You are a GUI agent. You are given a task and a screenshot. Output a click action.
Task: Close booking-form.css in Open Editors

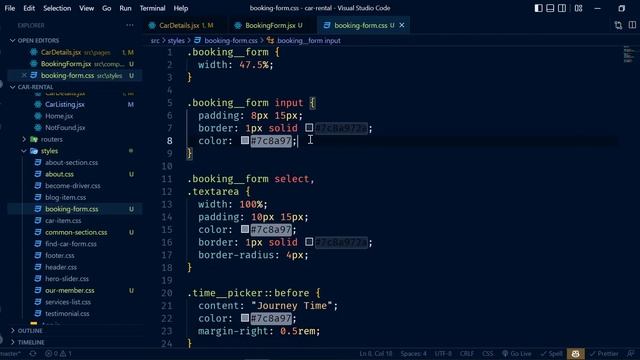pyautogui.click(x=24, y=75)
